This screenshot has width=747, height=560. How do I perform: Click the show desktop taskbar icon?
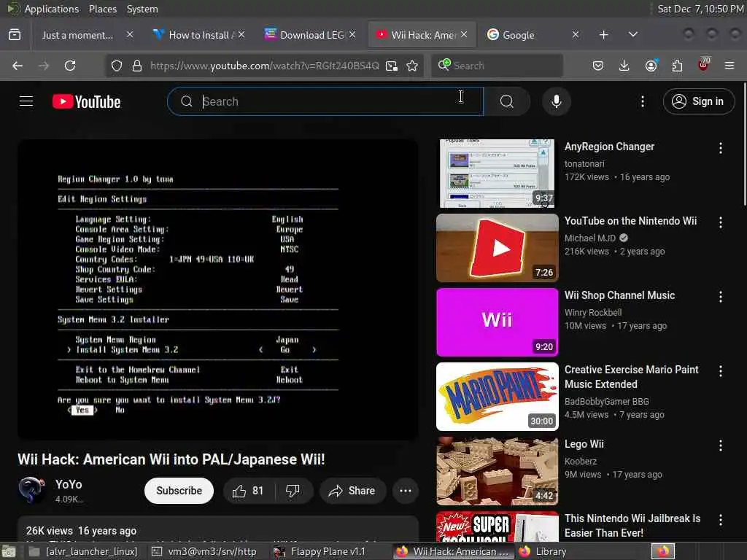[x=9, y=552]
